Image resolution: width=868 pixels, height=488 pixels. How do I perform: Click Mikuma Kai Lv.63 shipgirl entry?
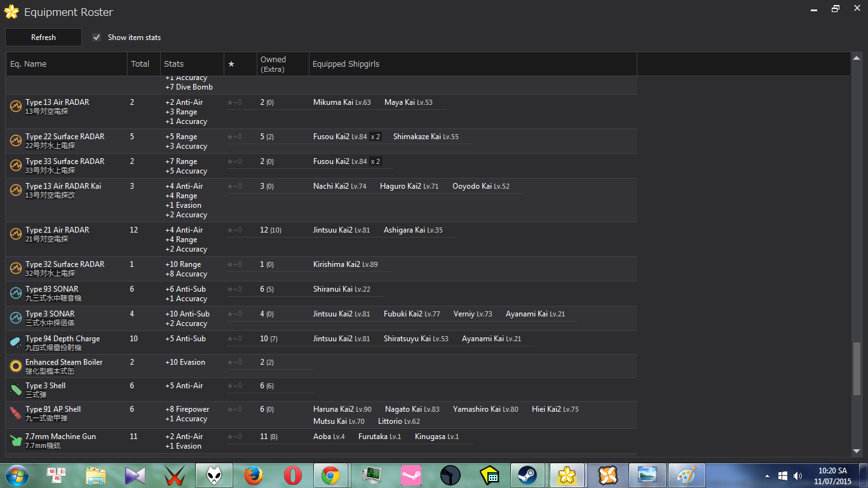click(x=342, y=102)
